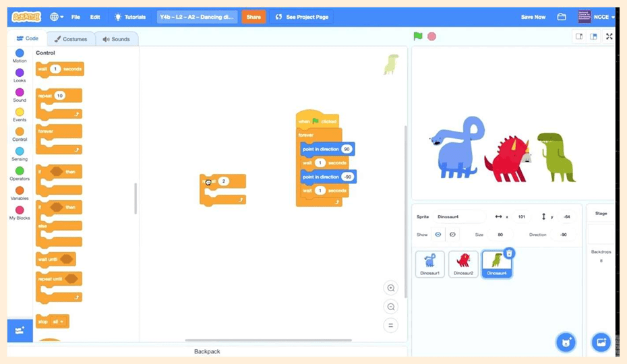The height and width of the screenshot is (364, 627).
Task: Hide the sprite using crossed-eye icon
Action: [452, 235]
